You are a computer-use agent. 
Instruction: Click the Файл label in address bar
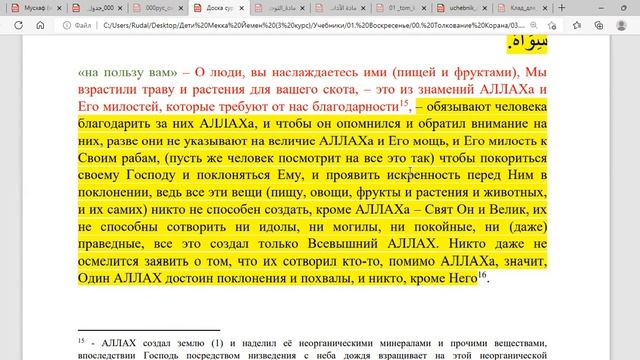83,25
